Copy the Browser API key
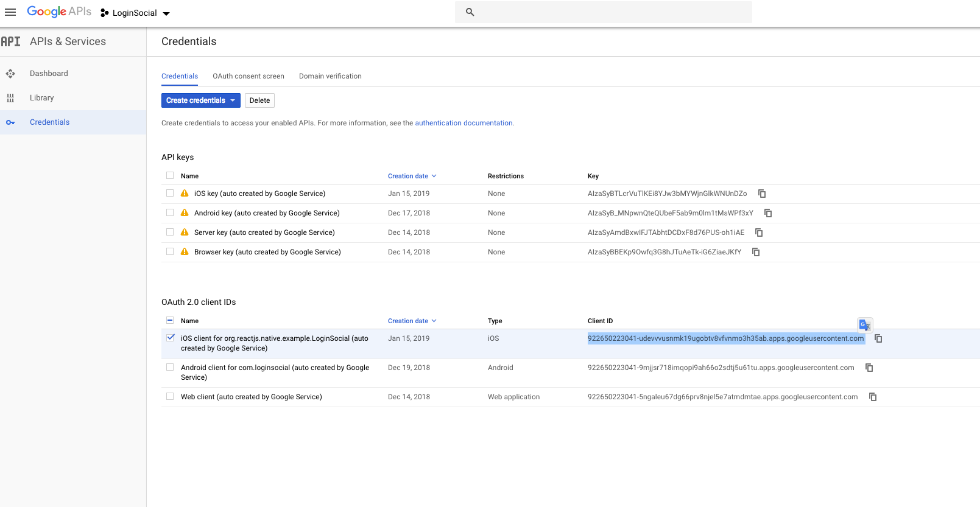Screen dimensions: 980x507 756,252
